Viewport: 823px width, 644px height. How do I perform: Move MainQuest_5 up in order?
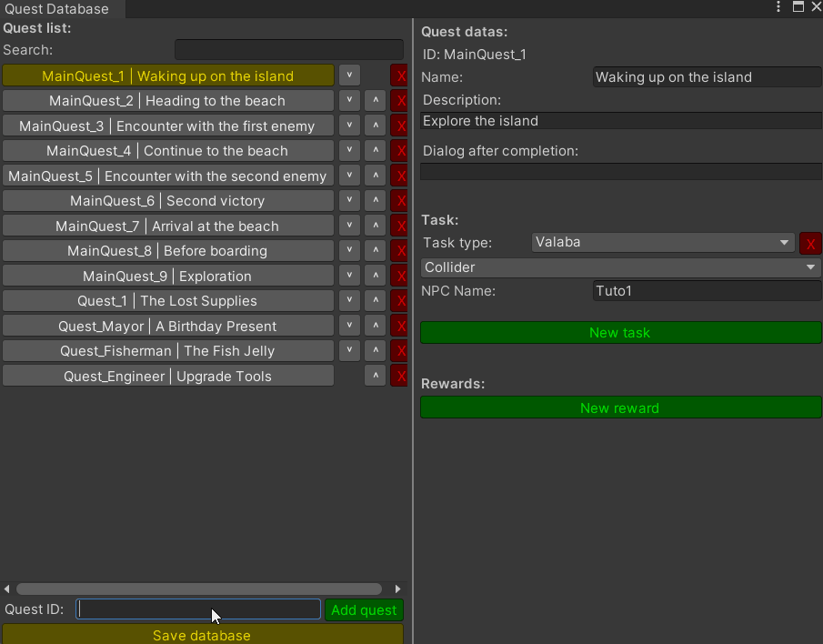pos(376,176)
